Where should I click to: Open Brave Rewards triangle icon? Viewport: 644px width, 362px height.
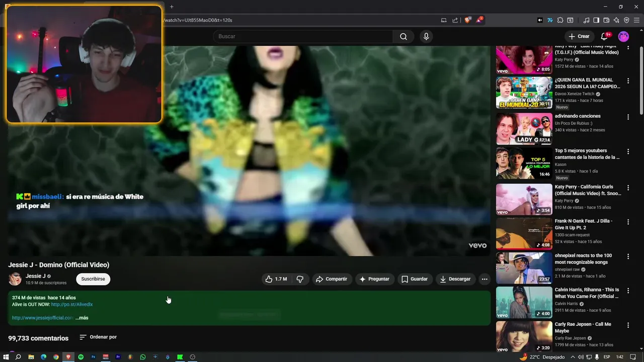click(x=479, y=20)
